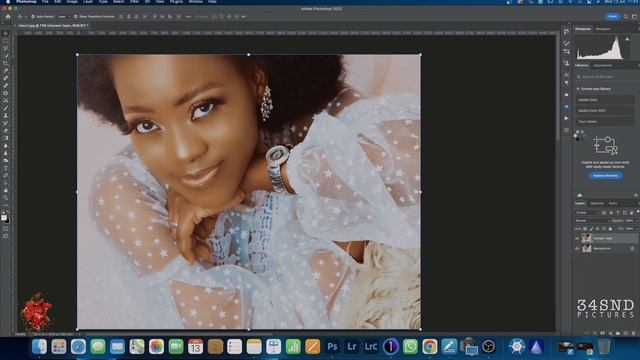Toggle Show Transform Controls checkbox
This screenshot has height=360, width=640.
76,17
